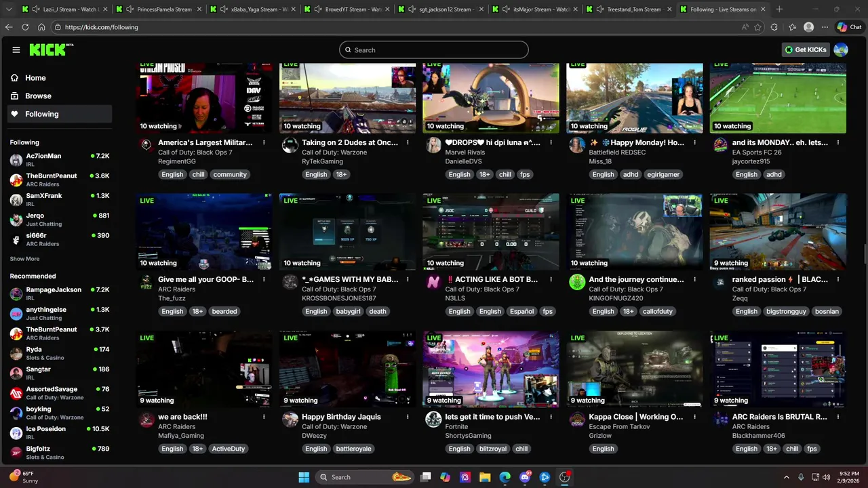Click N3LLS channel avatar
Image resolution: width=868 pixels, height=488 pixels.
433,282
